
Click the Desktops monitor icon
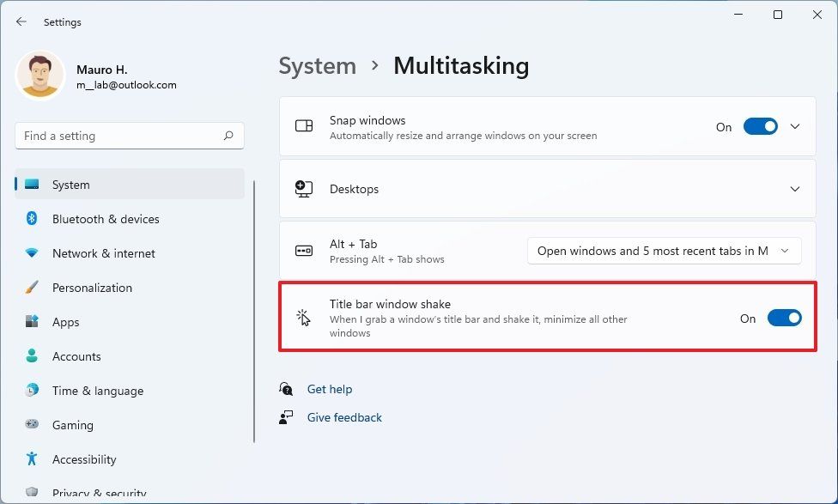303,190
